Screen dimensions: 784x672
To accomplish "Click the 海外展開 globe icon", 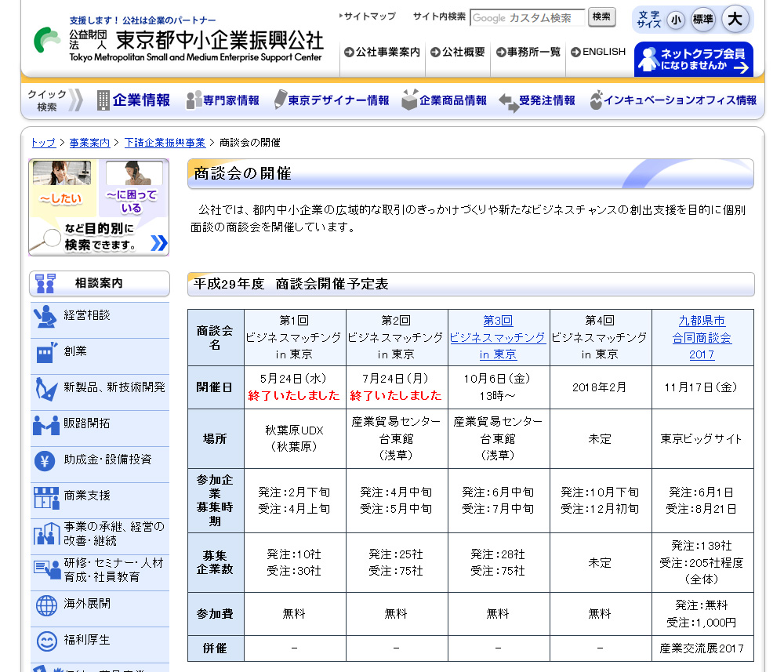I will (x=45, y=605).
